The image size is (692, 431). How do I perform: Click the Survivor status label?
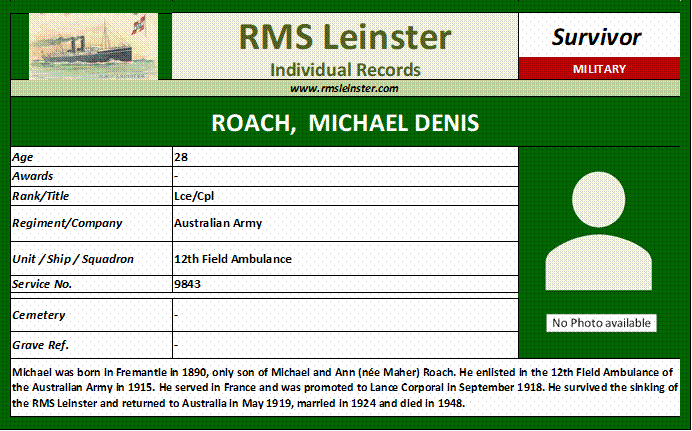point(596,37)
